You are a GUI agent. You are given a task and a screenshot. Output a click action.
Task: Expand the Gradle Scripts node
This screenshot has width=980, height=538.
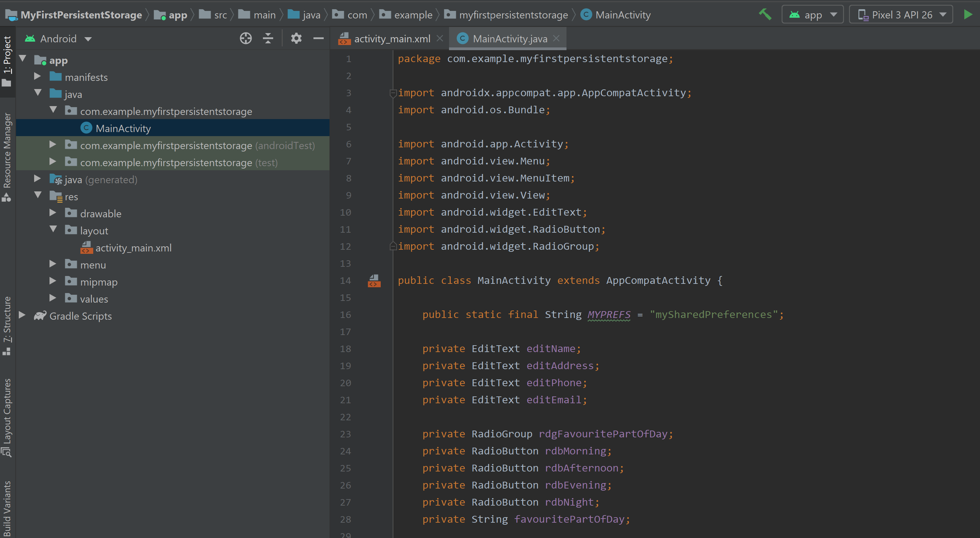pos(22,315)
